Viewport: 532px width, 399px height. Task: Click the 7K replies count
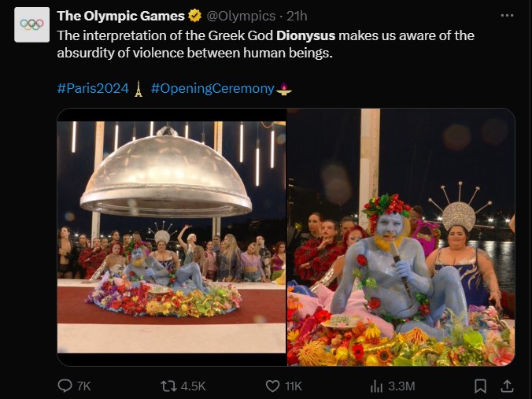click(83, 386)
